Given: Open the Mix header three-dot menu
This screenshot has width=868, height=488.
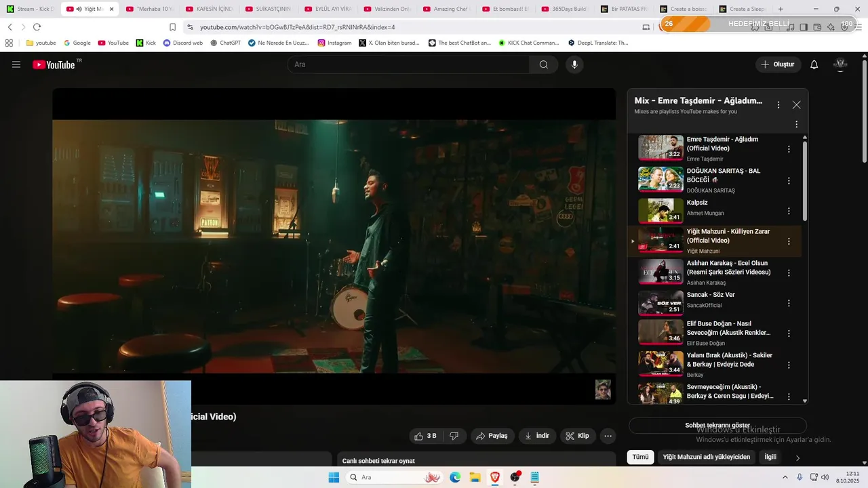Looking at the screenshot, I should point(778,105).
